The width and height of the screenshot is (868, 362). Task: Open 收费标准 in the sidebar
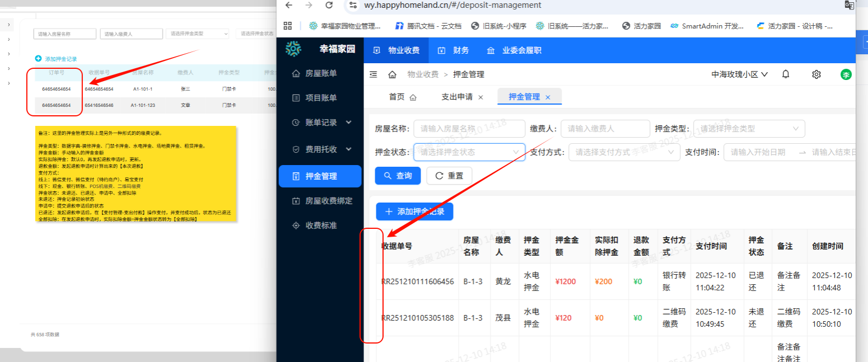coord(320,225)
